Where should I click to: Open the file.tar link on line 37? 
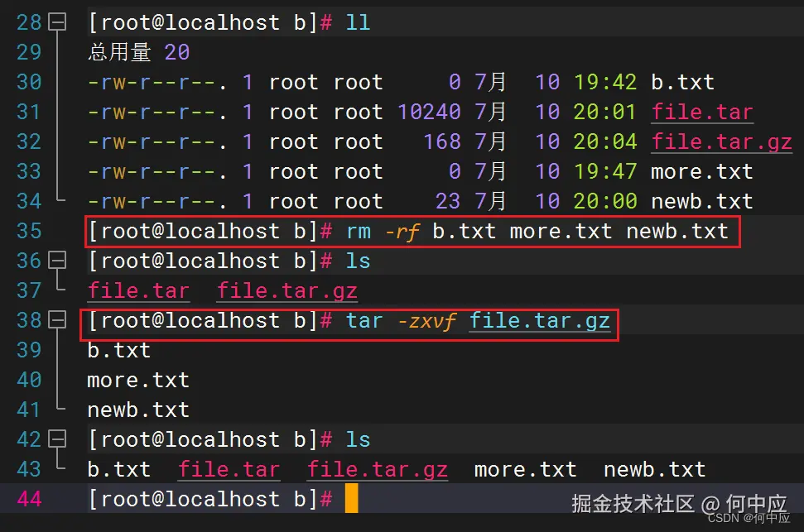coord(138,290)
